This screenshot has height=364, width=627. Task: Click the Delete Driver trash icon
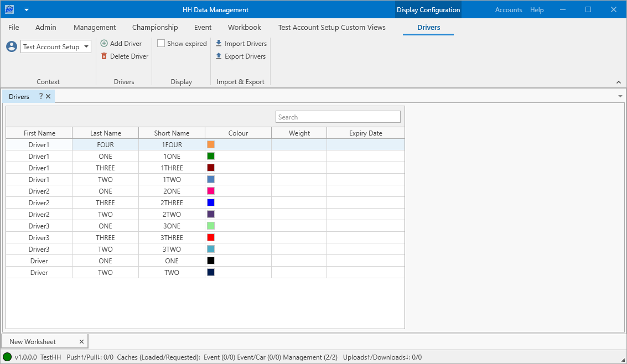[104, 56]
